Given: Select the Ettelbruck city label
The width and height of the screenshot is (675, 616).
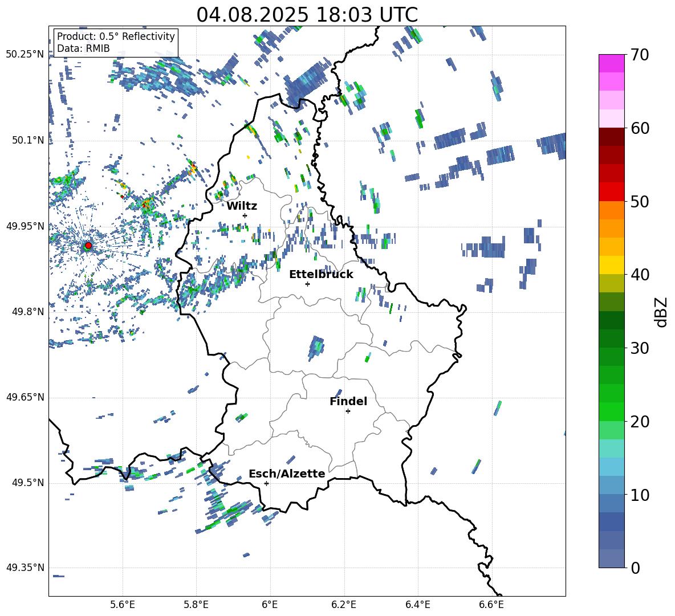Looking at the screenshot, I should 321,275.
